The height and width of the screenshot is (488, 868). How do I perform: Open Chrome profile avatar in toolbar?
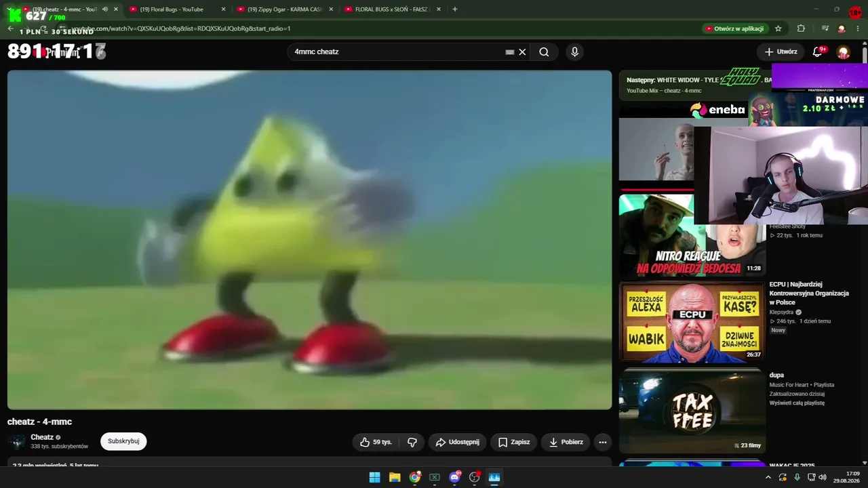click(842, 28)
